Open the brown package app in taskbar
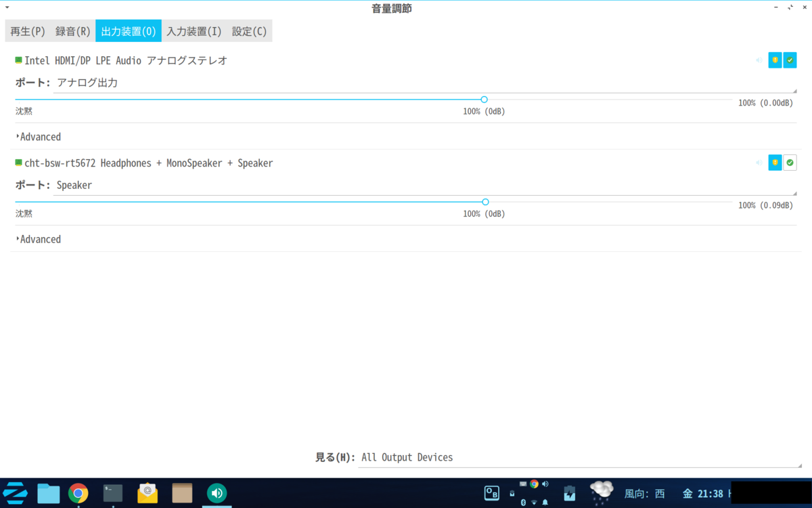812x508 pixels. [x=182, y=493]
